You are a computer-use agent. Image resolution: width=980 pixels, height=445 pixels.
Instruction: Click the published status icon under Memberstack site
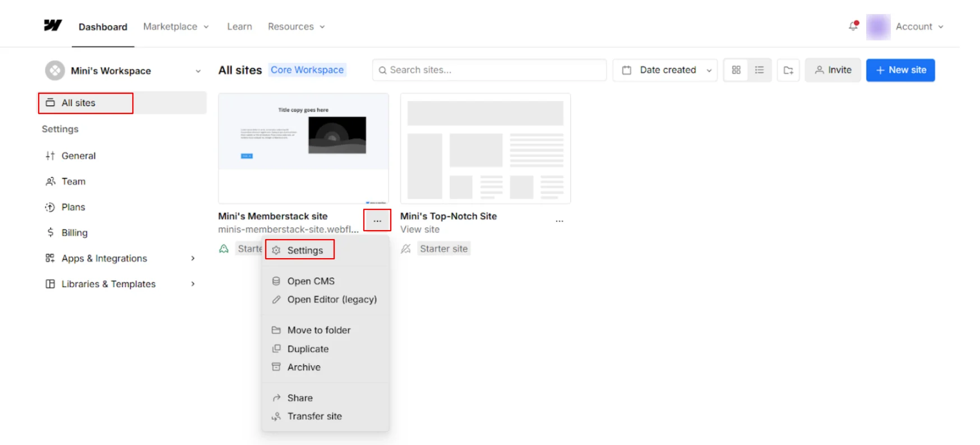[224, 249]
